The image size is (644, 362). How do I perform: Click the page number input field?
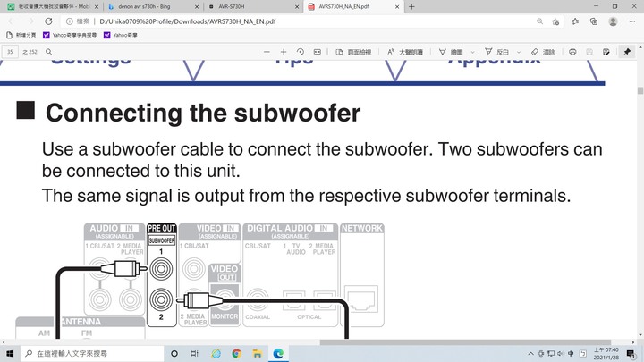(x=10, y=52)
